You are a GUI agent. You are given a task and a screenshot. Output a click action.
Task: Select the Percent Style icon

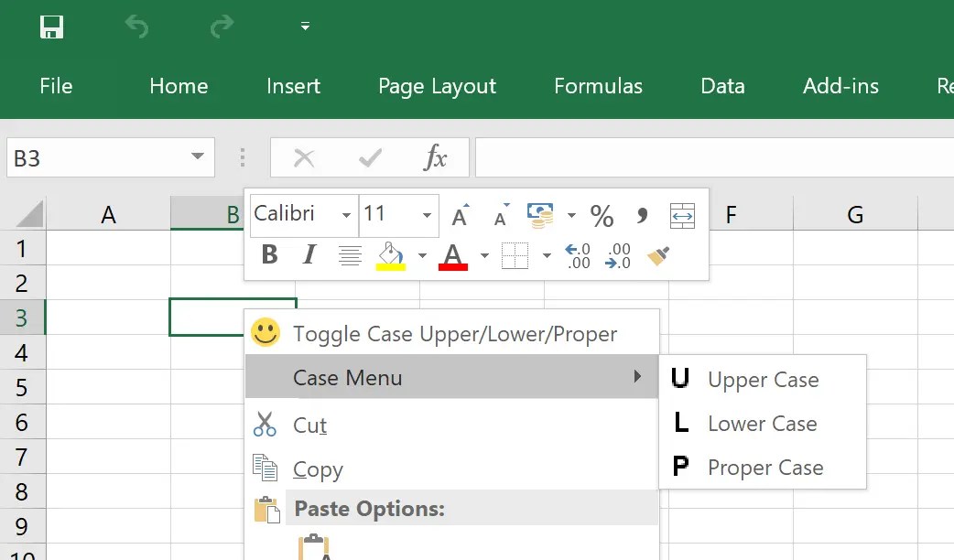[602, 216]
